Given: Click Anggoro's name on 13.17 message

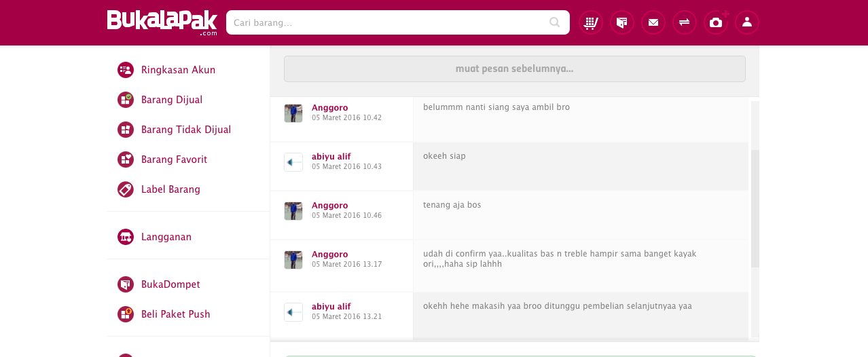Looking at the screenshot, I should click(329, 255).
